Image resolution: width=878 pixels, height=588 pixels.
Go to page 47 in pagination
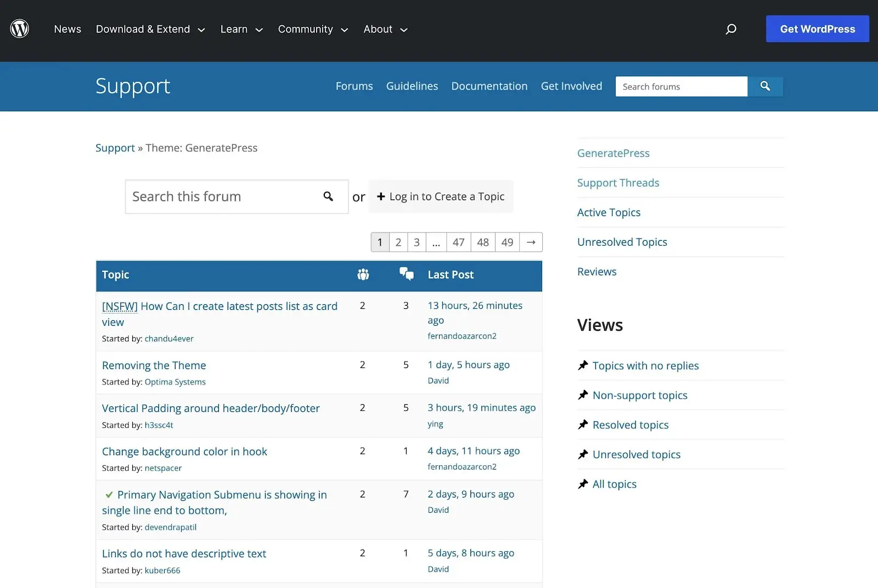(459, 242)
